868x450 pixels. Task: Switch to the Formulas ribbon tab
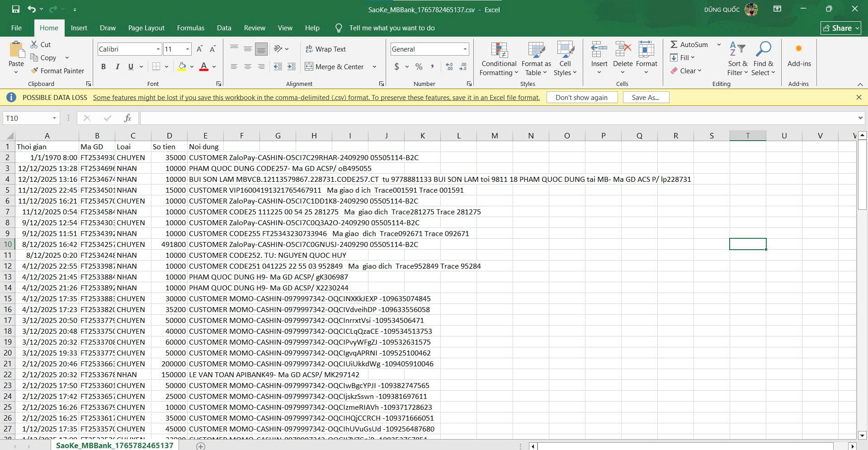coord(191,28)
